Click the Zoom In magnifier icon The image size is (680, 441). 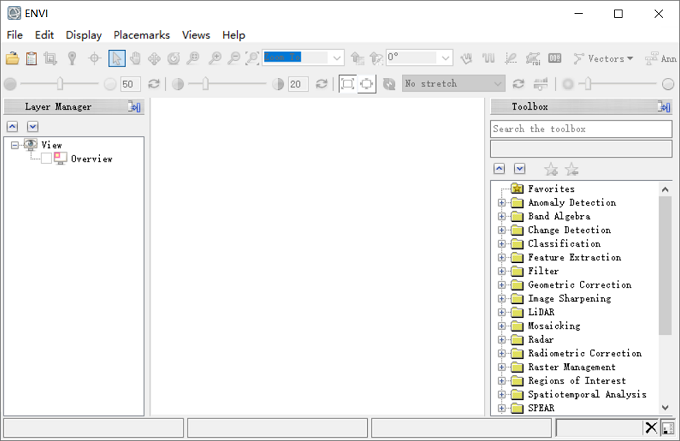click(x=214, y=58)
